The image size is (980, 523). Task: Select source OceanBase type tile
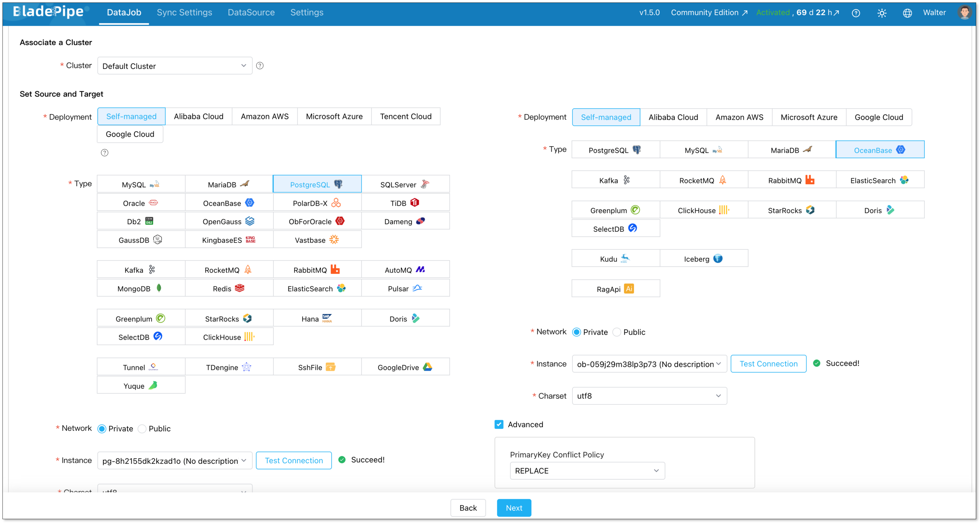229,203
